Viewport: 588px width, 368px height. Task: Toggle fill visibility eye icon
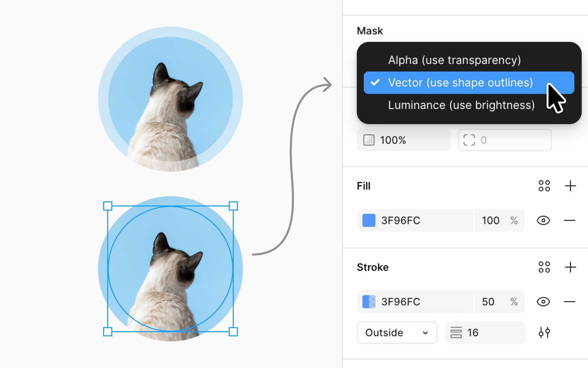543,220
